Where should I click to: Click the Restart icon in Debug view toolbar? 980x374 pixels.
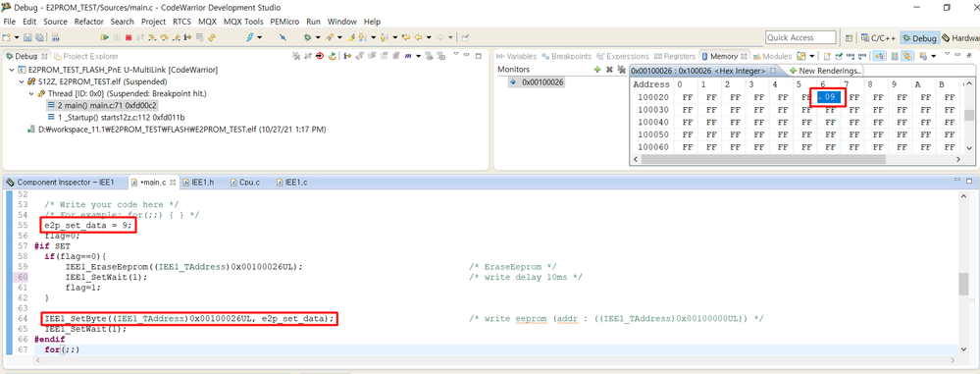point(333,56)
